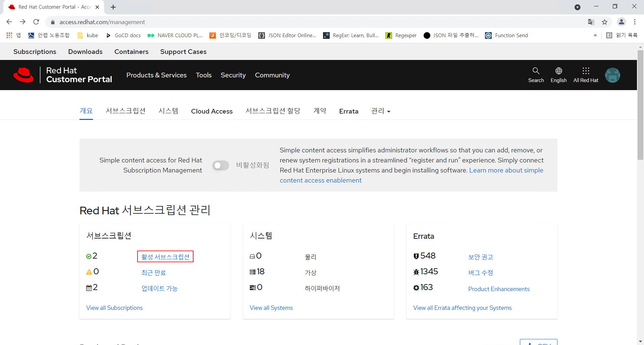Click View all Errata affecting your Systems
The image size is (644, 345).
pyautogui.click(x=462, y=308)
